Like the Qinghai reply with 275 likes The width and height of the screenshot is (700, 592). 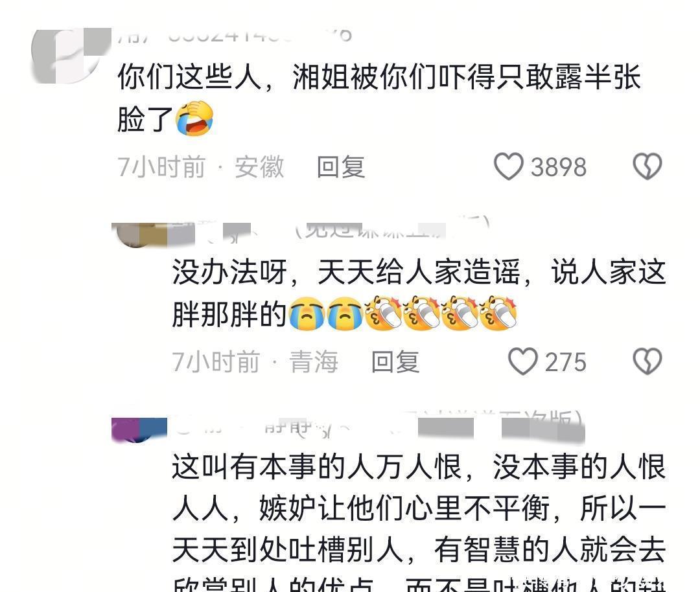(x=523, y=361)
